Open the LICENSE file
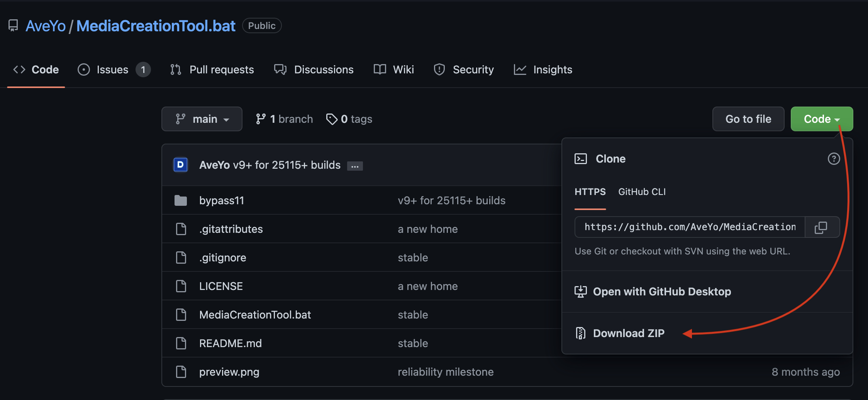The width and height of the screenshot is (868, 400). click(221, 286)
